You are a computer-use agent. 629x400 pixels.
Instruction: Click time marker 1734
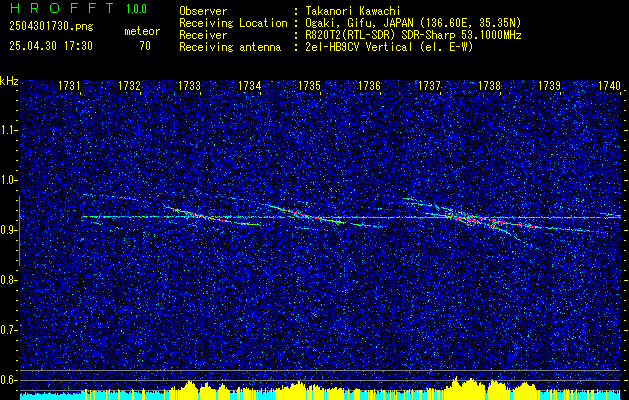(249, 85)
